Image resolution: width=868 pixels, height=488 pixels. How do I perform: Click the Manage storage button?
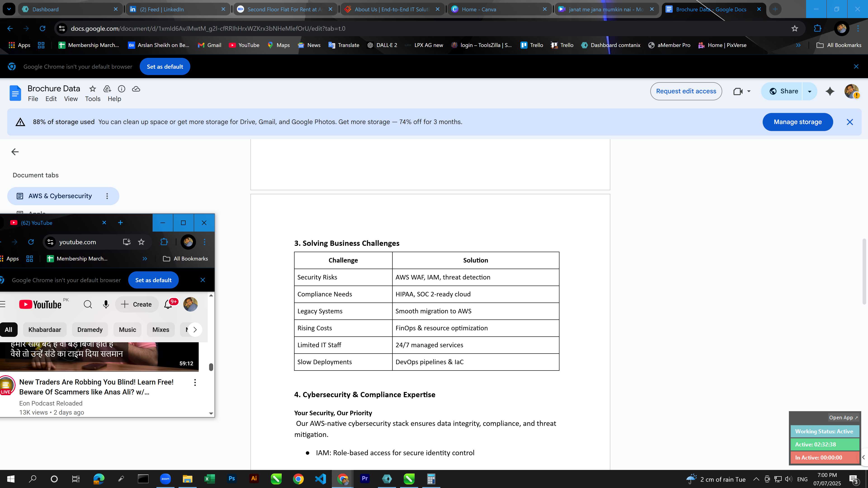tap(797, 122)
